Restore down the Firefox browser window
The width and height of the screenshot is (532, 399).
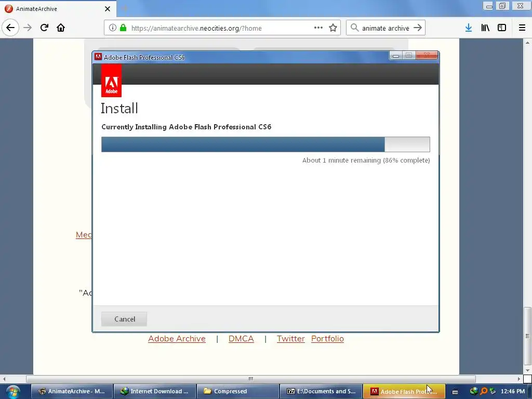coord(502,6)
